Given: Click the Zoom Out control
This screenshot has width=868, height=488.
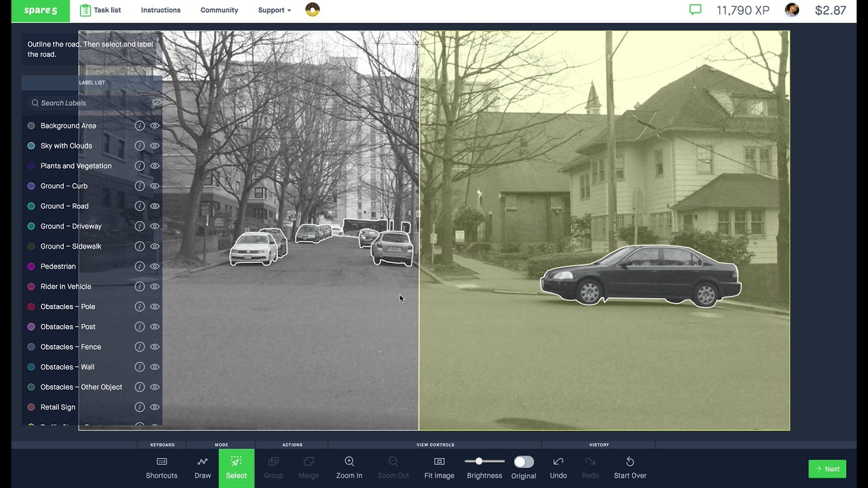Looking at the screenshot, I should pyautogui.click(x=393, y=468).
